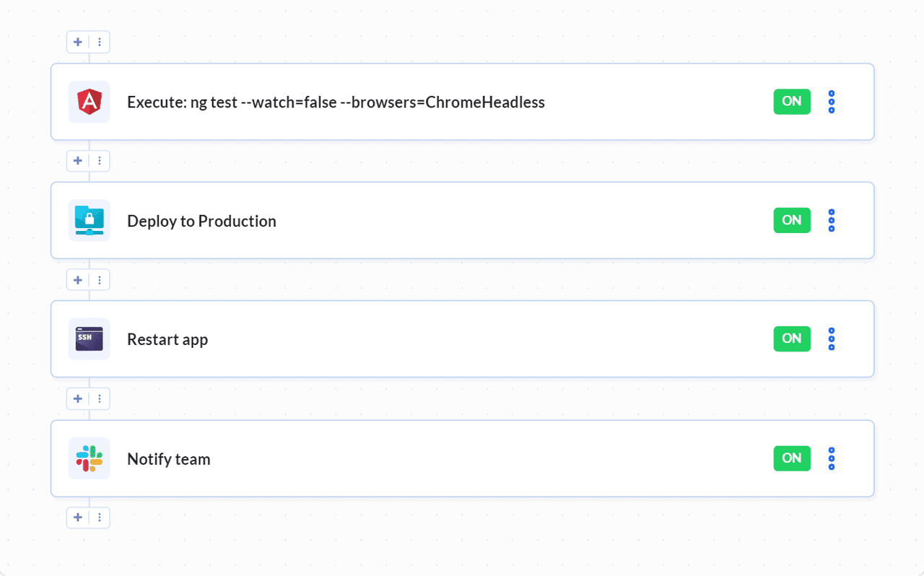Add an action above the Execute ng test step

[78, 42]
